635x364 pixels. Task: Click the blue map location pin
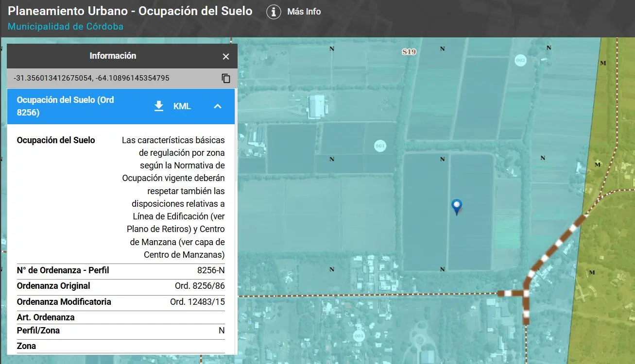[456, 207]
